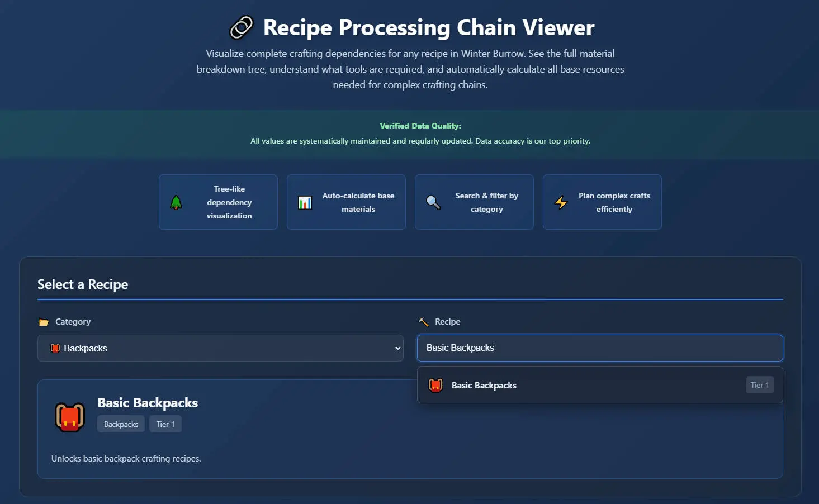Viewport: 819px width, 504px height.
Task: Click the Tier 1 badge on the recipe card
Action: tap(165, 424)
